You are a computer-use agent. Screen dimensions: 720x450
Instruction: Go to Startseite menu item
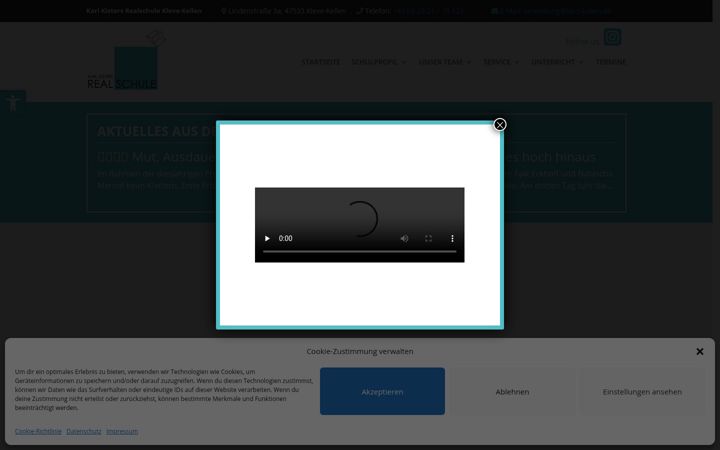[x=321, y=62]
